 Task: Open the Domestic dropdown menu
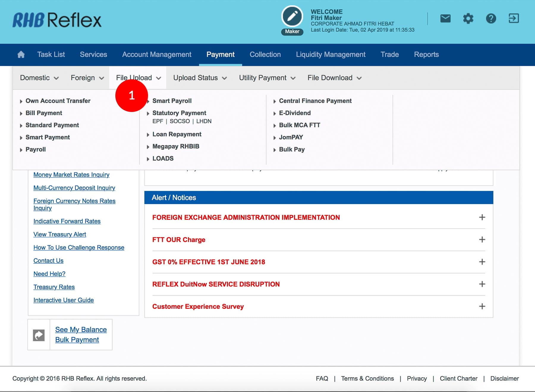click(39, 78)
